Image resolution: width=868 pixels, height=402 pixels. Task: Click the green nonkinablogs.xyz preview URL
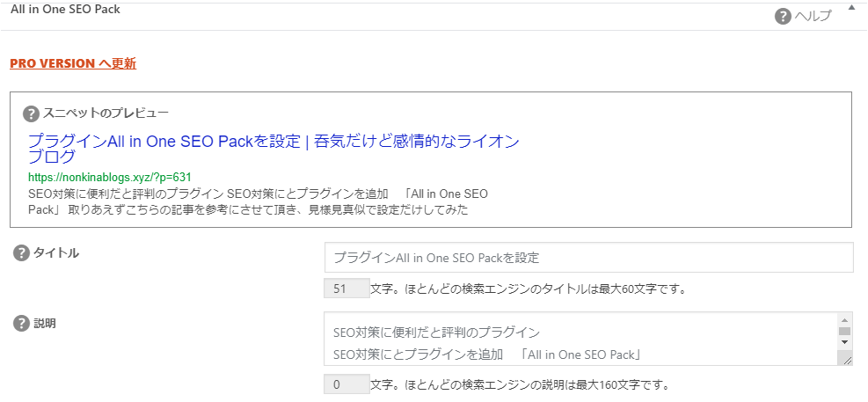click(x=110, y=177)
